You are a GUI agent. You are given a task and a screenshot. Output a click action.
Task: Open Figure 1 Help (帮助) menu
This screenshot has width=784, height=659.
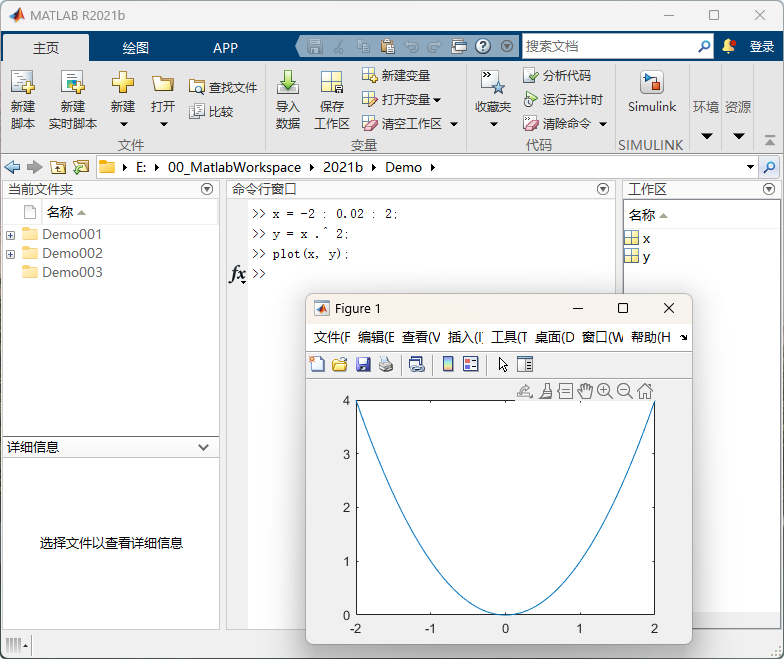[x=650, y=338]
